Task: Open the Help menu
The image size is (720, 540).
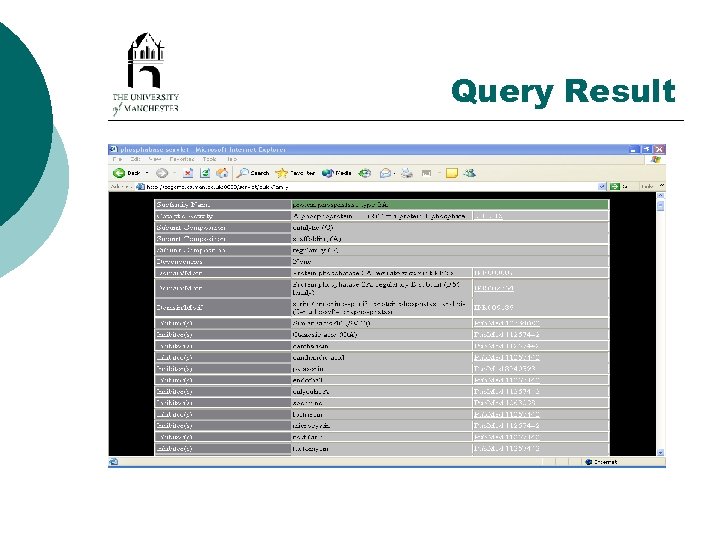Action: pos(231,159)
